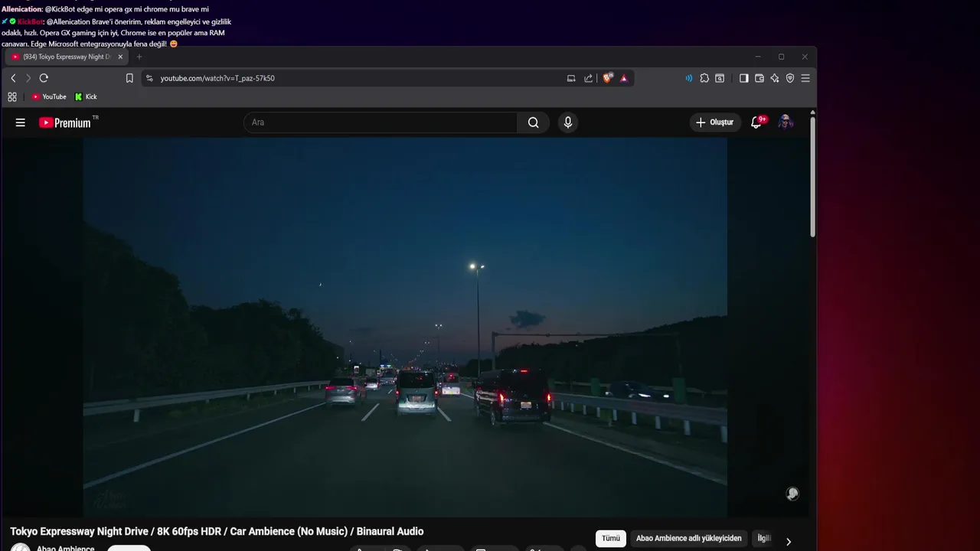Open YouTube guide hamburger menu

(x=21, y=122)
